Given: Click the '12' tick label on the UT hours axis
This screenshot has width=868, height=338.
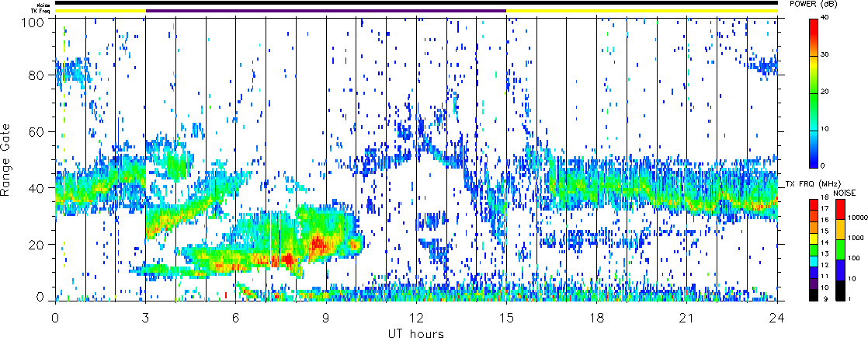Looking at the screenshot, I should click(416, 318).
